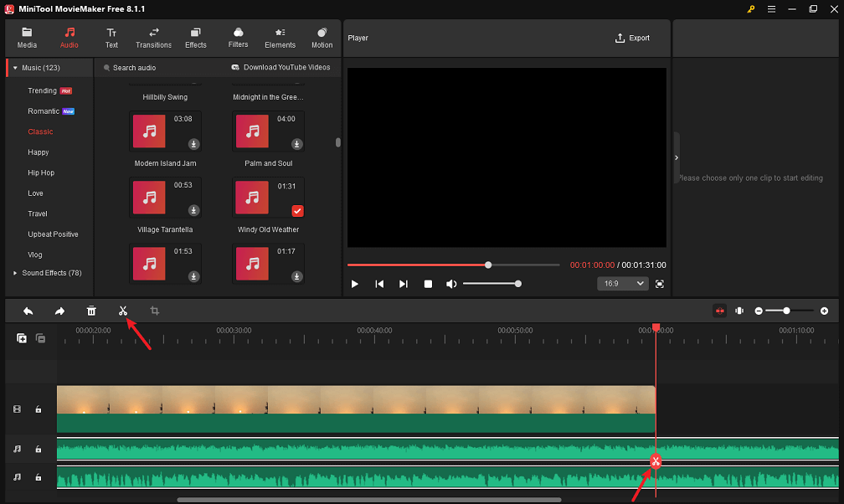Select the Vlog music category
Viewport: 844px width, 504px height.
[35, 255]
